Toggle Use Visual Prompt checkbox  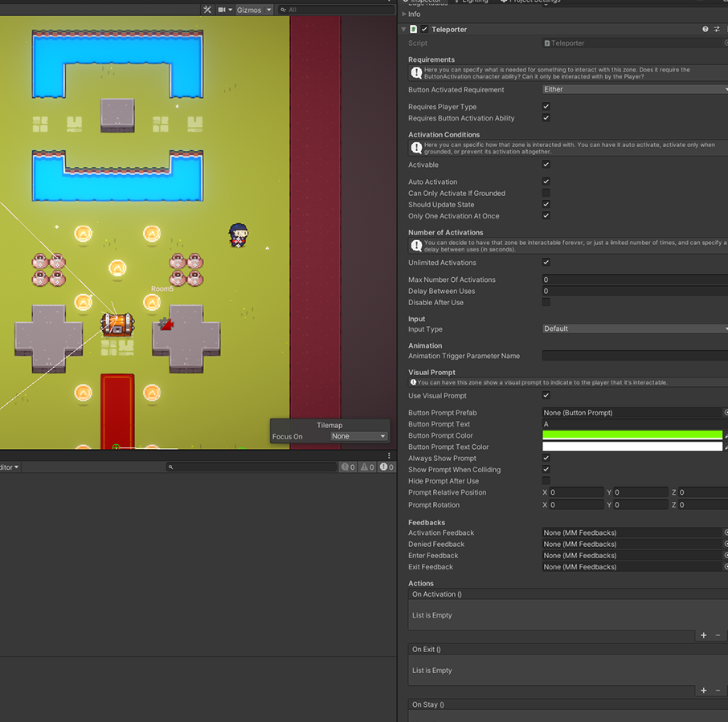point(546,395)
